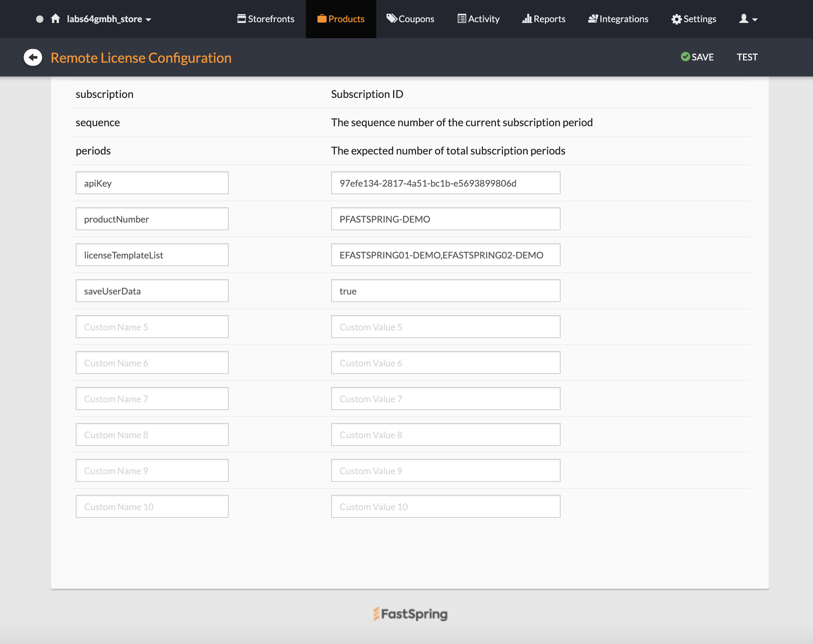The width and height of the screenshot is (813, 644).
Task: Click the Settings gear icon
Action: tap(676, 19)
